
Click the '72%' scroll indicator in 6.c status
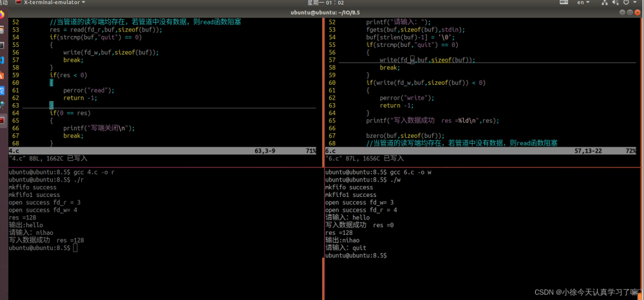631,151
